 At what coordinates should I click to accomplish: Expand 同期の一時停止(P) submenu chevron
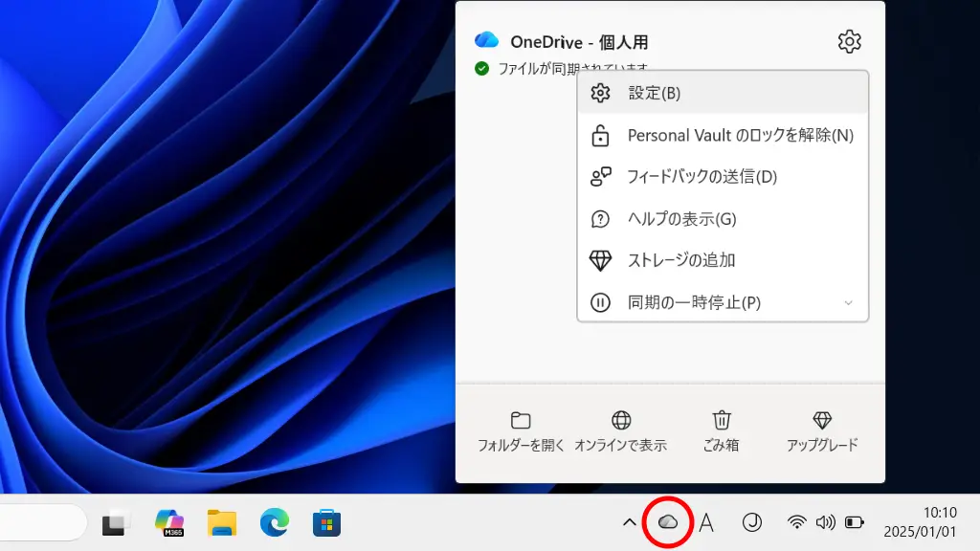(848, 303)
